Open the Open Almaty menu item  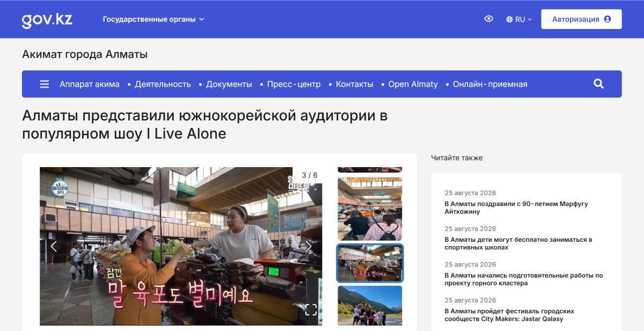[413, 84]
